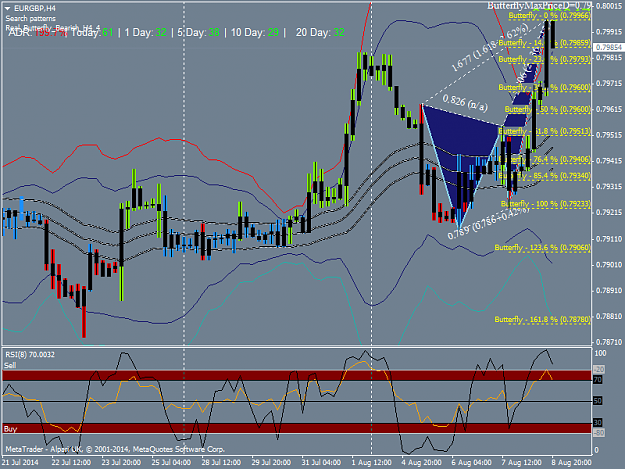Screen dimensions: 625x469
Task: Click the RSI Buy zone label
Action: (10, 429)
